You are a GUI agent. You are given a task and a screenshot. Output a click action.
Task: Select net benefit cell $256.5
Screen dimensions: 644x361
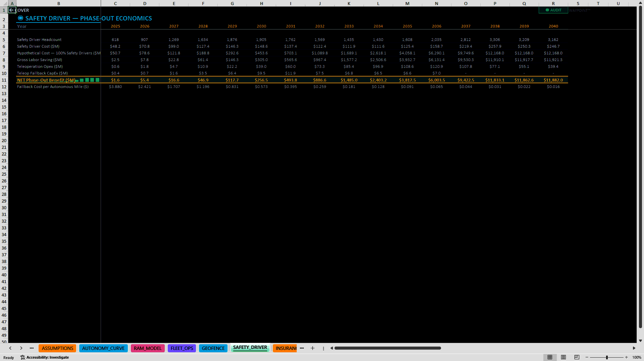point(261,80)
